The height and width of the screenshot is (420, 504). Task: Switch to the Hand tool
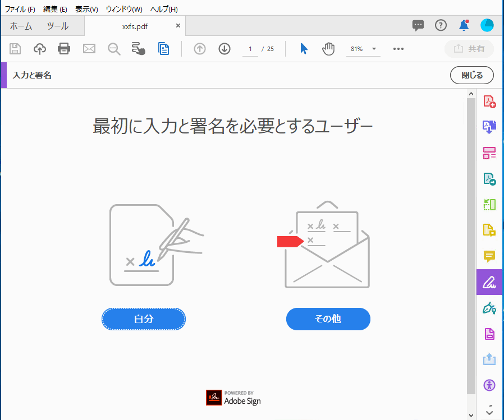pos(328,49)
